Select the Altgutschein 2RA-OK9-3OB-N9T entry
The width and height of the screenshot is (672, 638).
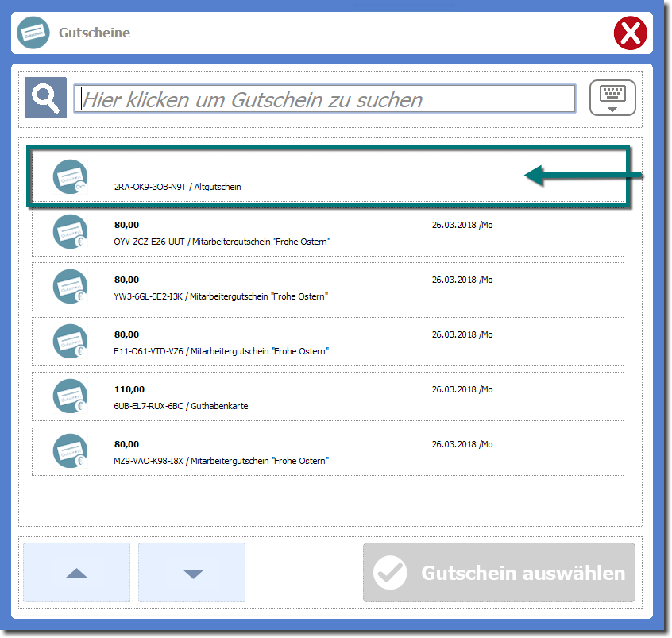coord(318,176)
